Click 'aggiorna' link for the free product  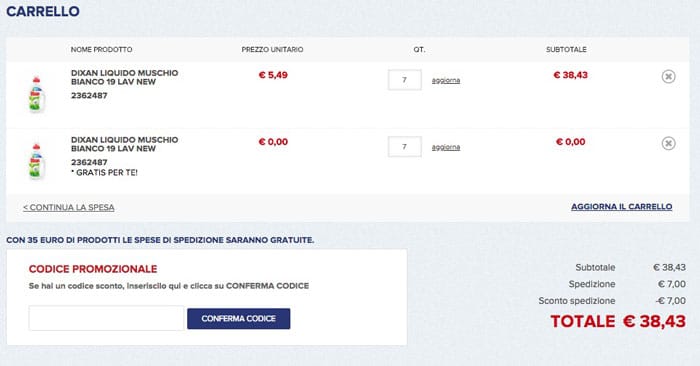tap(446, 147)
